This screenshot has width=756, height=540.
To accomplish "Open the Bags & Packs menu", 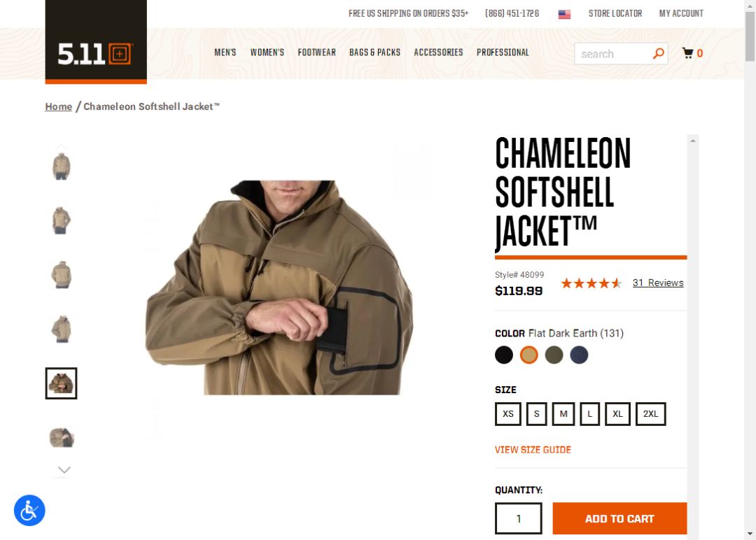I will 374,52.
